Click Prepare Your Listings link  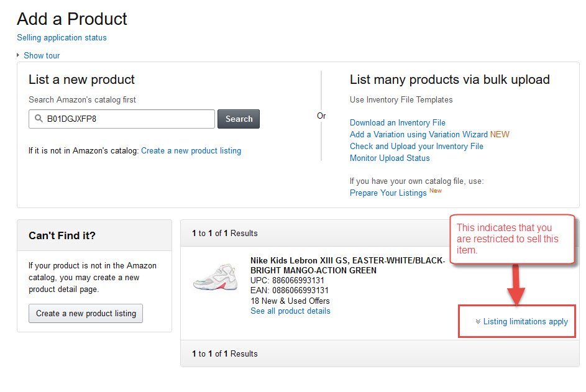tap(388, 193)
